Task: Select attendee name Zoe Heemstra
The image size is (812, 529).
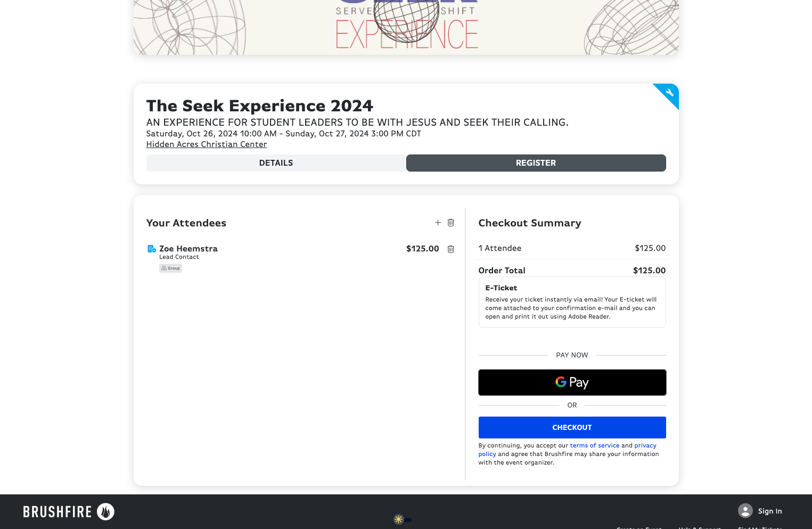Action: tap(188, 249)
